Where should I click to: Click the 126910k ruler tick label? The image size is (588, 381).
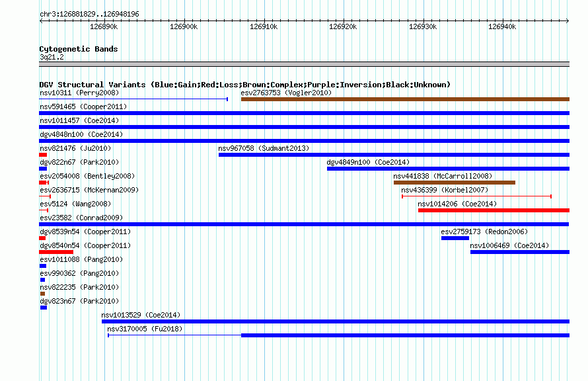coord(264,26)
